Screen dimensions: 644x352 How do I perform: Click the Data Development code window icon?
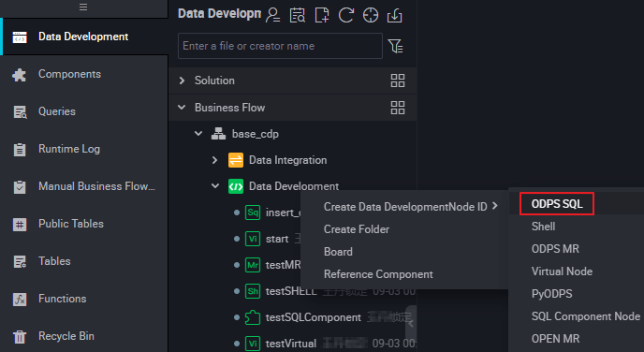pos(20,37)
